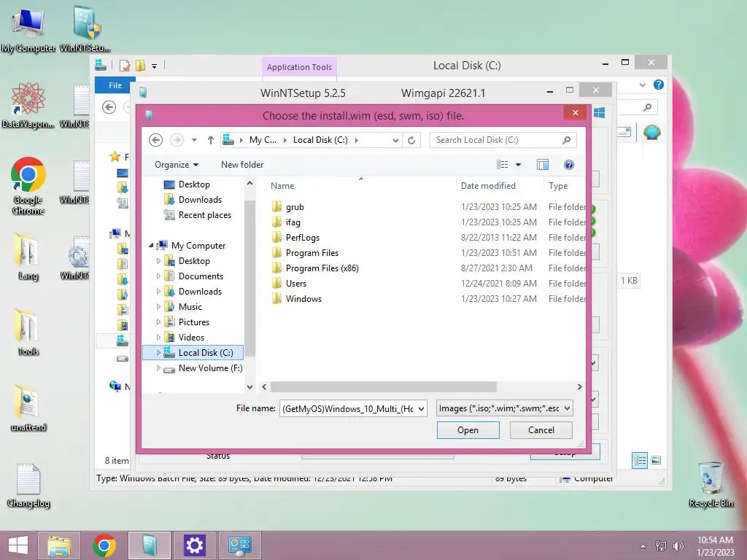Sort by the Type column header
The image size is (747, 560).
[x=558, y=186]
